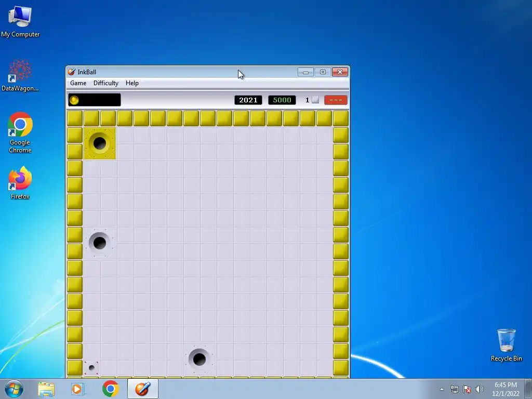Screen dimensions: 532x399
Task: Select the DataWagon desktop shortcut
Action: coord(20,75)
